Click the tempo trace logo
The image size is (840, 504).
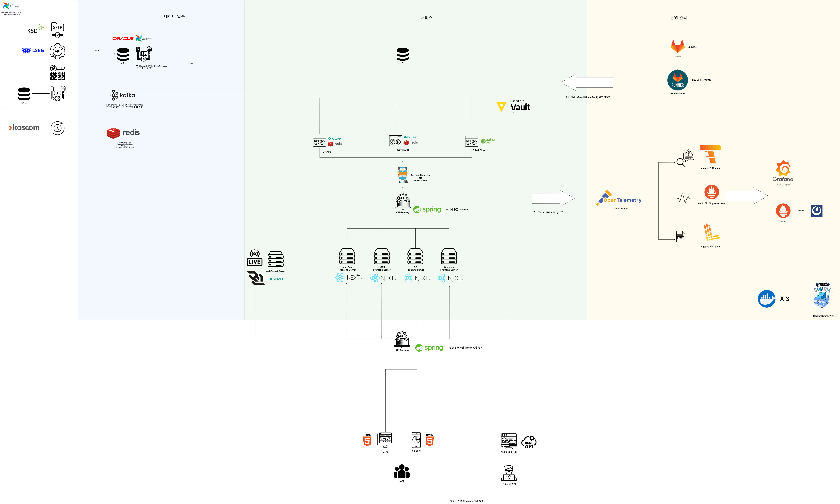[710, 154]
